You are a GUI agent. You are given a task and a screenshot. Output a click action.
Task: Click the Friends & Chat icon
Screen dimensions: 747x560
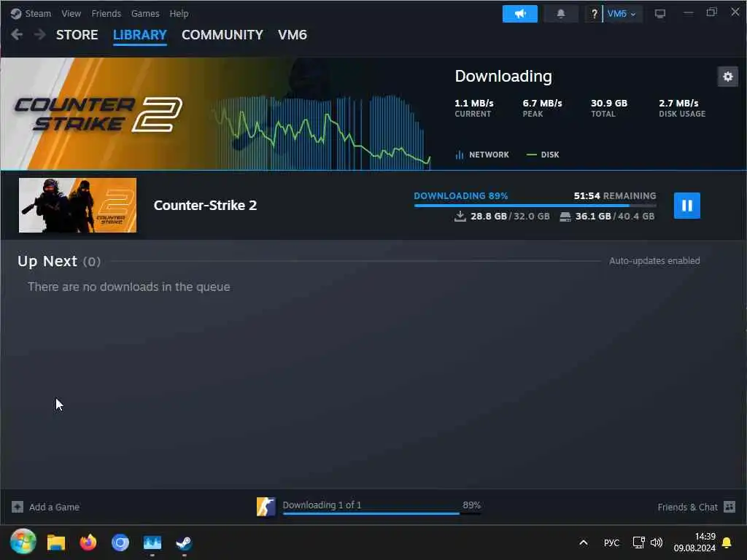729,507
